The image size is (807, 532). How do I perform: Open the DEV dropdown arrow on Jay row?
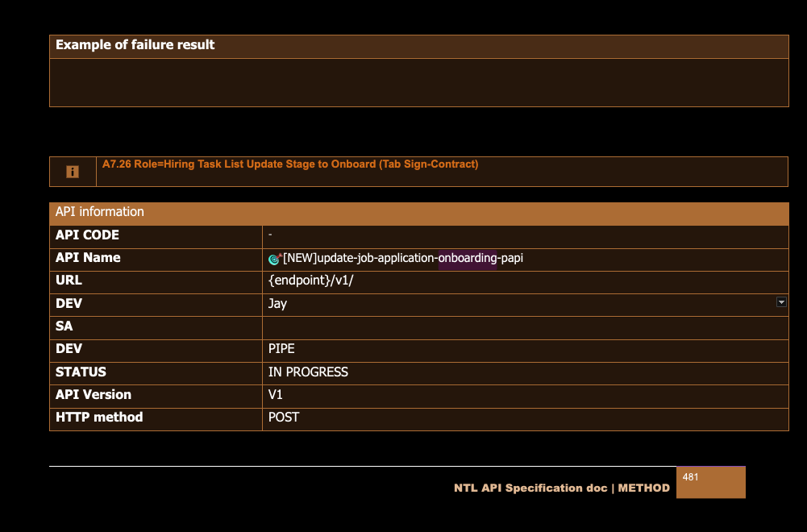pyautogui.click(x=780, y=301)
